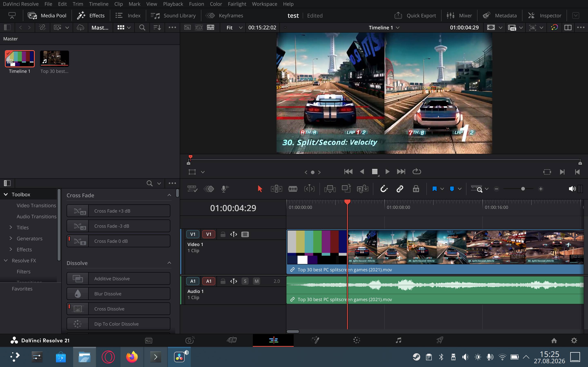
Task: Click timeline zoom in plus button
Action: click(x=541, y=189)
